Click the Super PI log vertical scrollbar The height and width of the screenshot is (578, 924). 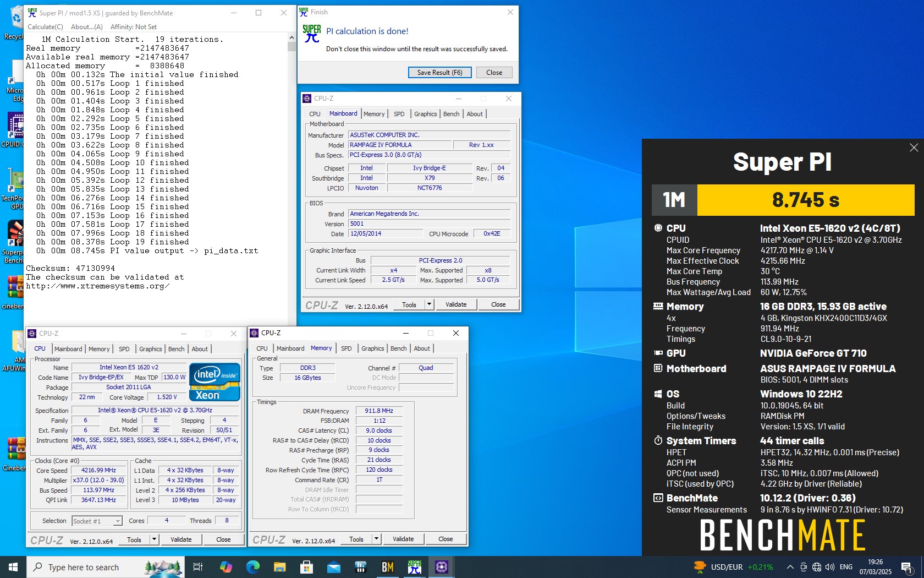pyautogui.click(x=291, y=179)
